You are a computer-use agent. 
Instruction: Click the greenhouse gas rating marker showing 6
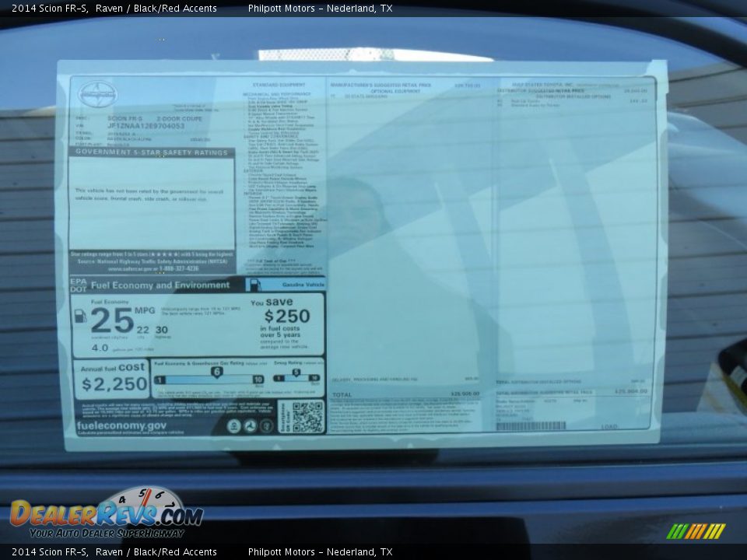[x=216, y=371]
